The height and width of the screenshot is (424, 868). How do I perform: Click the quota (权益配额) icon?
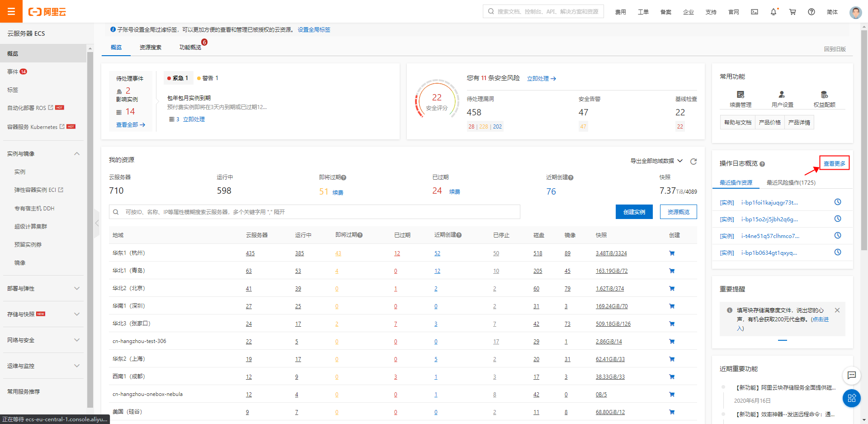pyautogui.click(x=824, y=95)
